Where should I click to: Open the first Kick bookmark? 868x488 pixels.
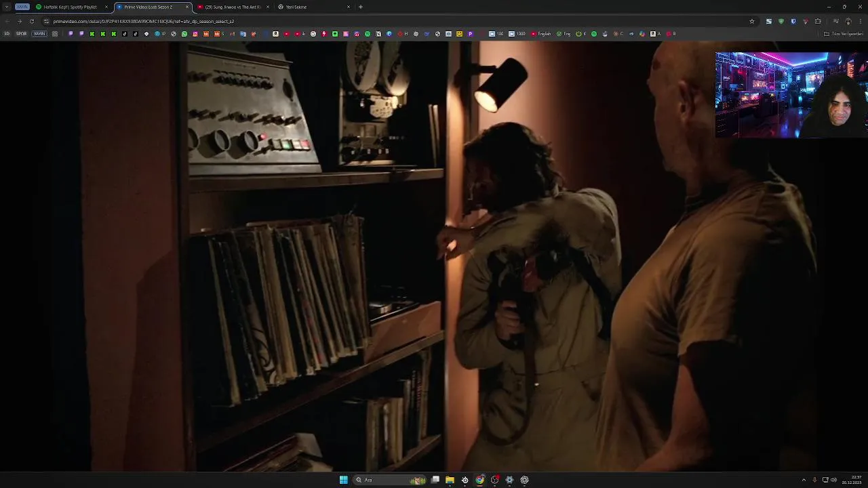pyautogui.click(x=92, y=34)
